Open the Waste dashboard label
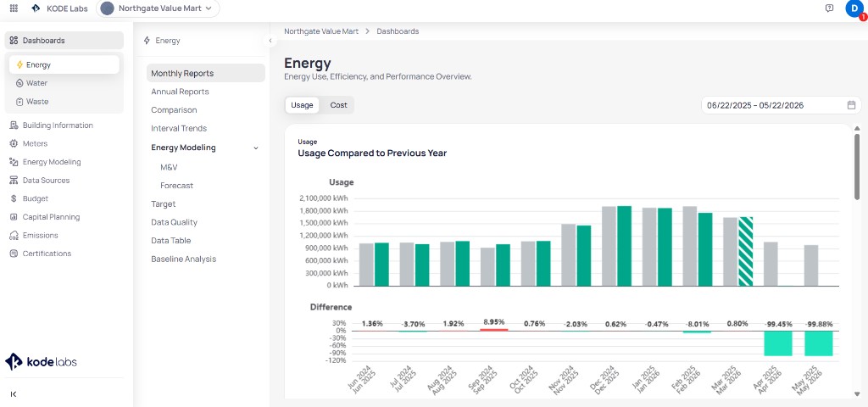Viewport: 868px width, 407px height. click(x=37, y=102)
